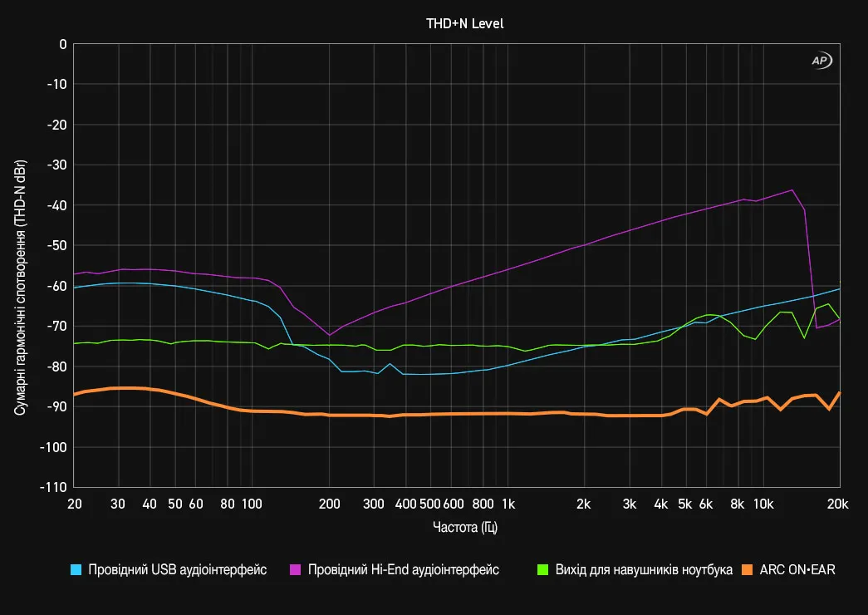Viewport: 868px width, 615px height.
Task: Click the orange ARC ON•EAR legend swatch
Action: coord(748,570)
